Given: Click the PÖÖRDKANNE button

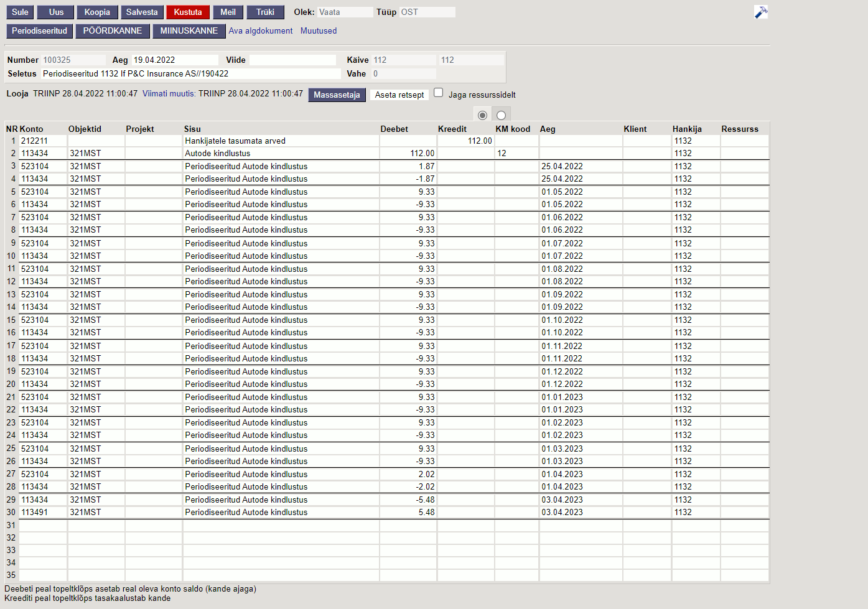Looking at the screenshot, I should tap(113, 30).
